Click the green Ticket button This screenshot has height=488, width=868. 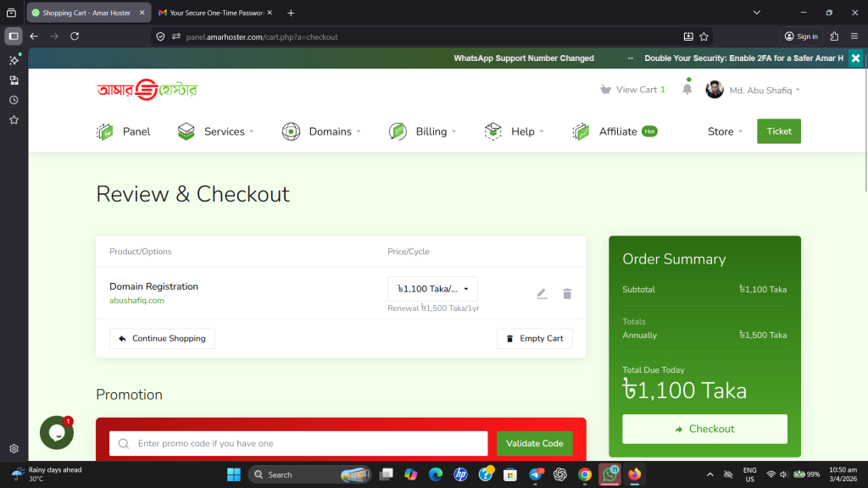click(778, 131)
